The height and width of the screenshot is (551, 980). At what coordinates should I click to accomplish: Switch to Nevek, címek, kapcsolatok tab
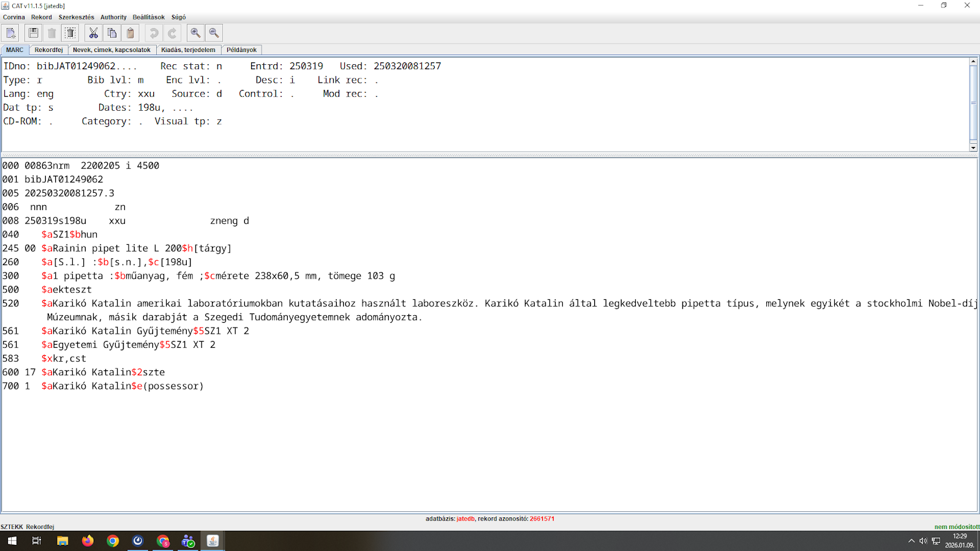[111, 50]
